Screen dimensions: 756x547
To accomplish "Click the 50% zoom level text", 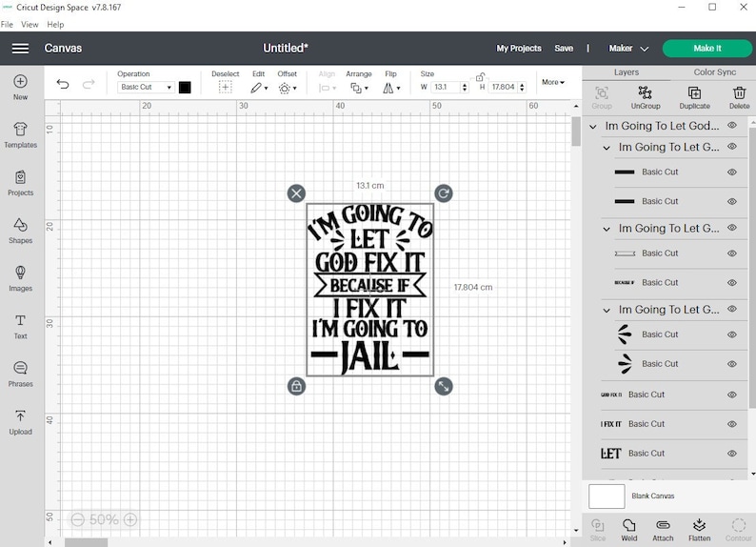I will pyautogui.click(x=104, y=519).
